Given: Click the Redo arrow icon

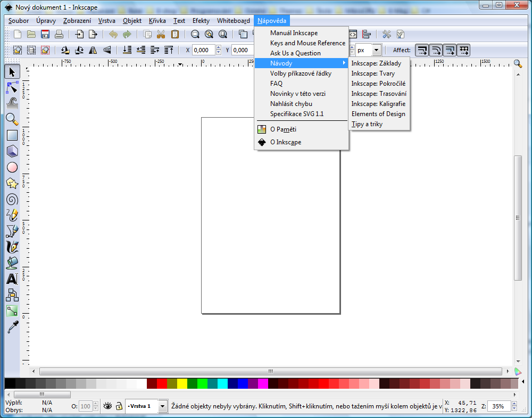Looking at the screenshot, I should click(x=127, y=34).
